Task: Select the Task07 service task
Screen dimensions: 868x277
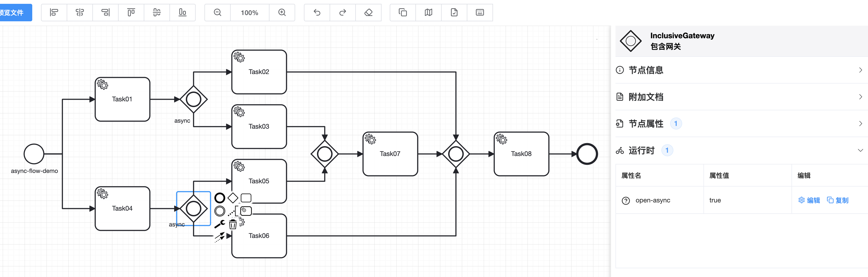Action: click(x=390, y=154)
